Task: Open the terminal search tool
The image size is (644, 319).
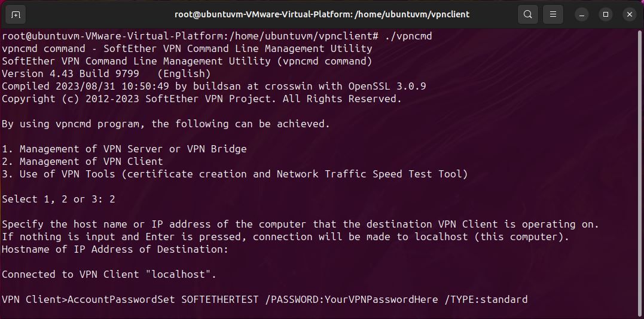Action: click(x=527, y=14)
